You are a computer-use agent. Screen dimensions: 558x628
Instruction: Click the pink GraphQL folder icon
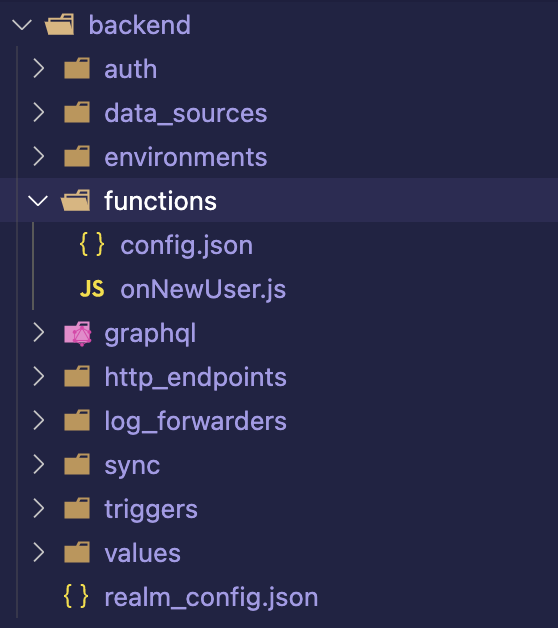coord(78,334)
